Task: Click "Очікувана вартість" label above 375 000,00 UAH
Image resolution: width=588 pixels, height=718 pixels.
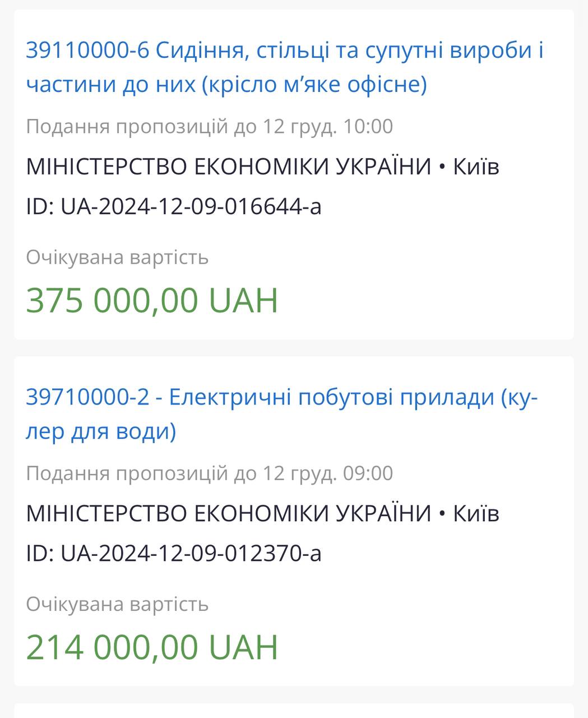Action: click(117, 257)
